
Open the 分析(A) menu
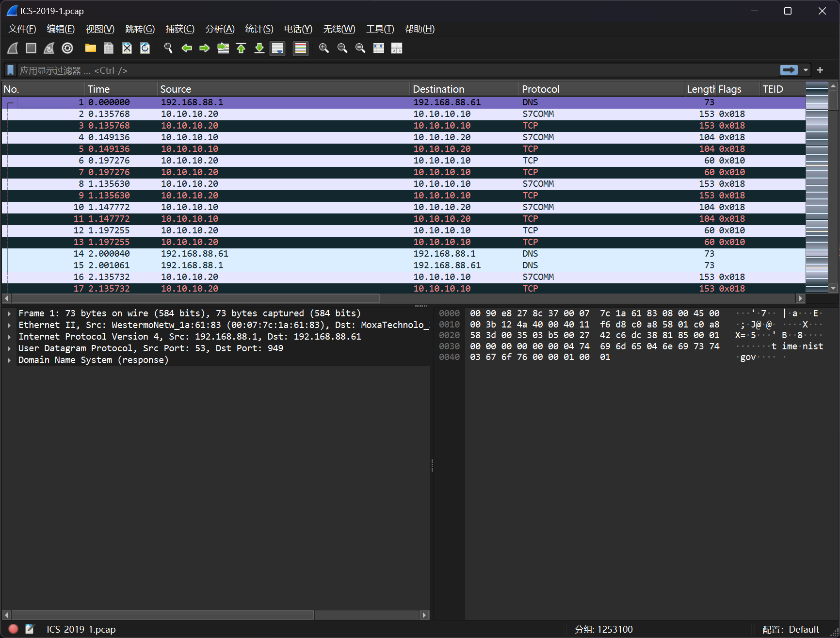pos(220,29)
